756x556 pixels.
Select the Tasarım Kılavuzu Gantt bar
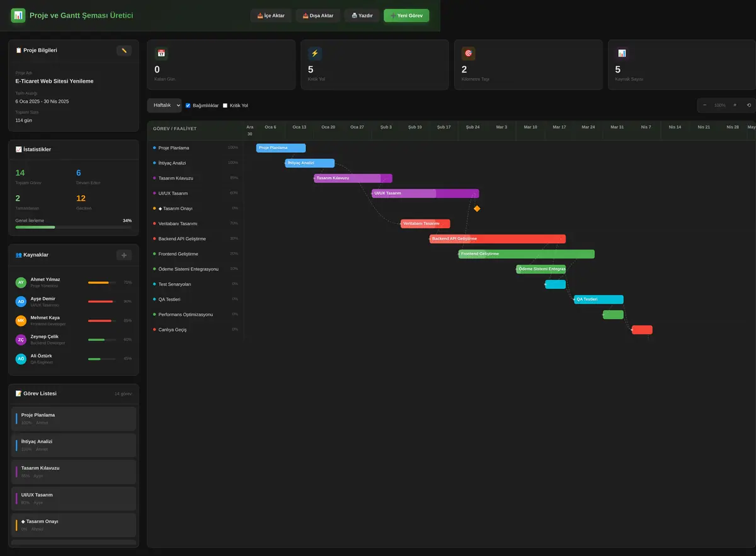click(x=353, y=178)
